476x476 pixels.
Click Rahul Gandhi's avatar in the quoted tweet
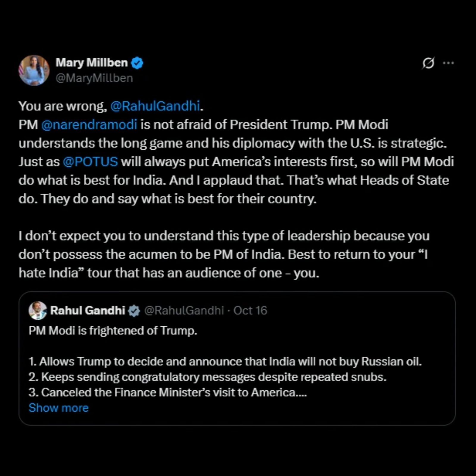point(37,311)
